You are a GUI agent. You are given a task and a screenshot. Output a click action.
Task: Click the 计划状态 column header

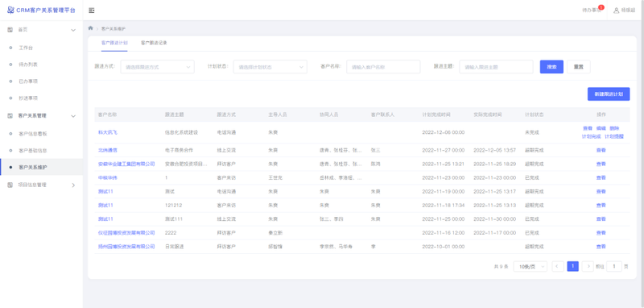point(535,114)
